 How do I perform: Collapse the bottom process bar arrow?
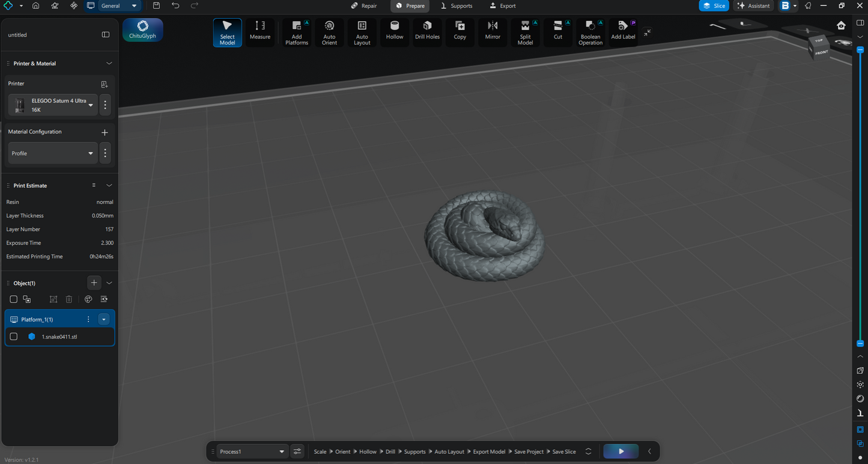tap(649, 451)
